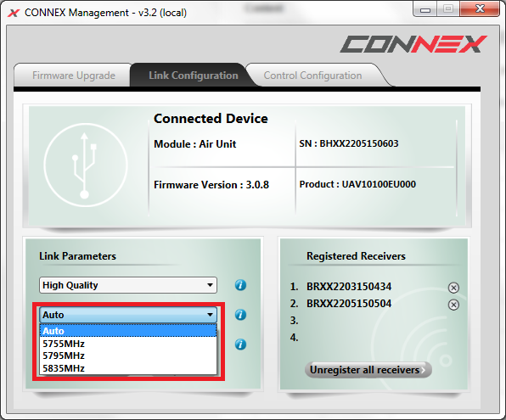Choose 5835MHz frequency option
This screenshot has height=420, width=506.
coord(128,368)
